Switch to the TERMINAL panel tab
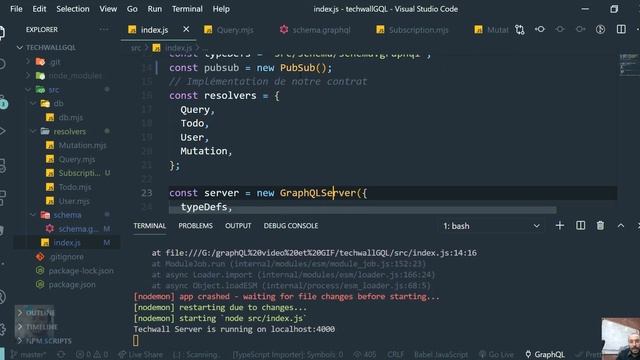 pos(149,226)
